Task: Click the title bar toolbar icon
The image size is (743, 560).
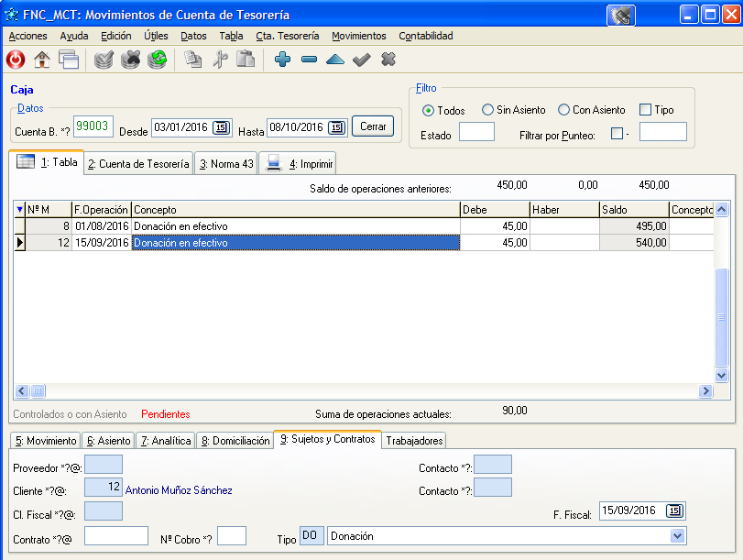Action: coord(621,16)
